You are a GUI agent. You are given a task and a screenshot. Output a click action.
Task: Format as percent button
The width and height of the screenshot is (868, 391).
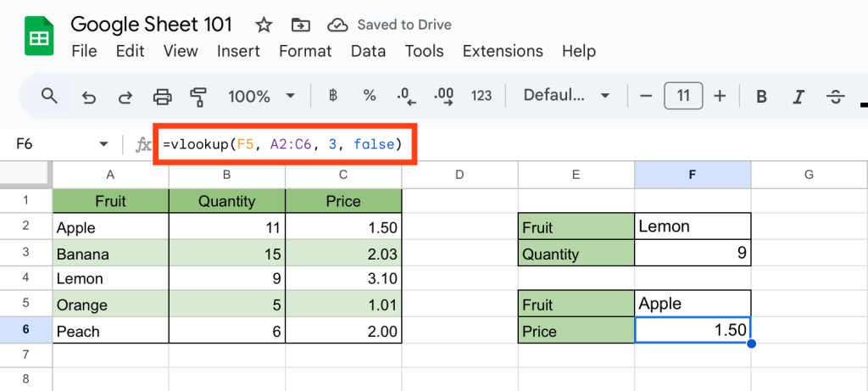[x=370, y=96]
